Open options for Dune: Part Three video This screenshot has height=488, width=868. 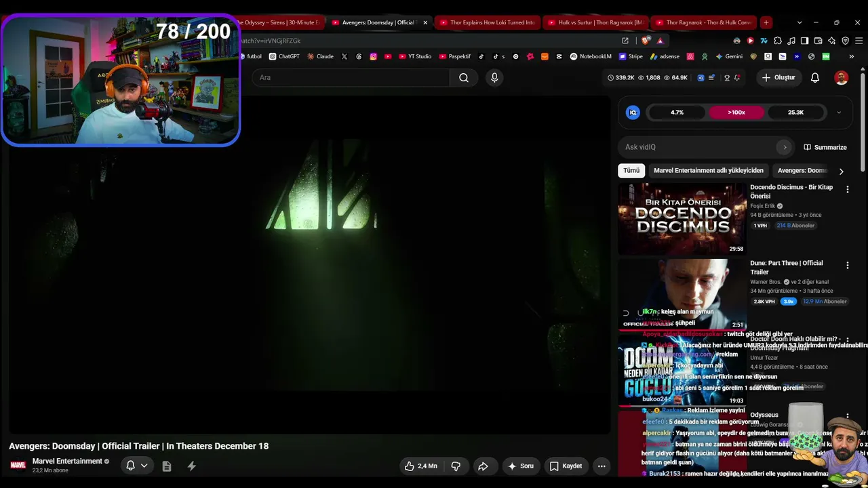(x=847, y=266)
